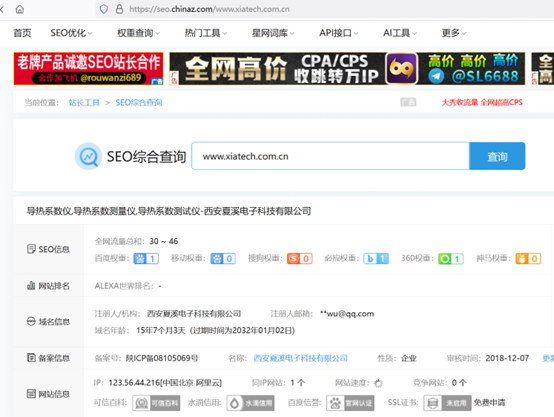Click the padlock site security icon
This screenshot has height=417, width=554.
119,9
